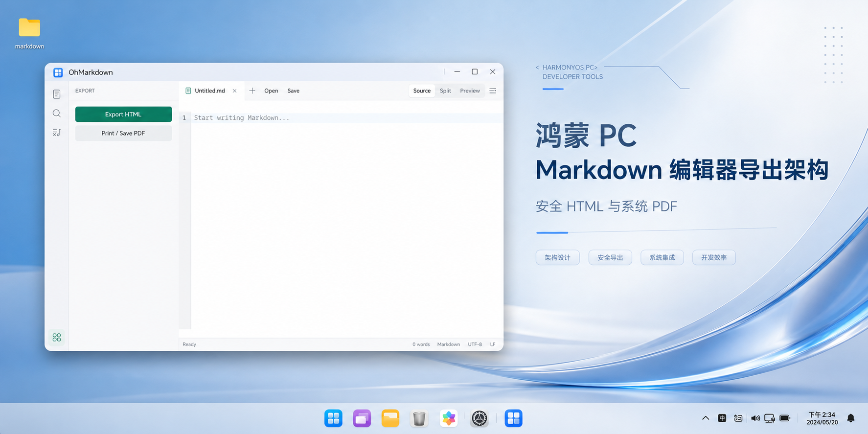Close the Untitled.md tab

(x=235, y=91)
